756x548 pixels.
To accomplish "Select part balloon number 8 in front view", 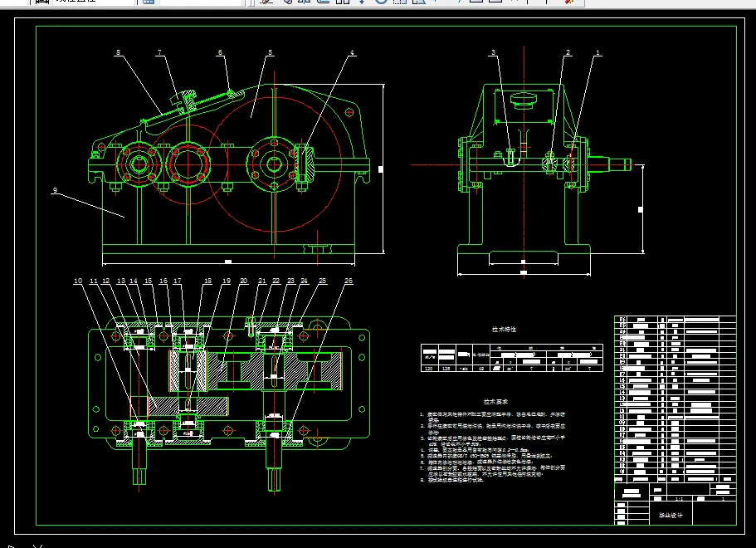I will 118,52.
